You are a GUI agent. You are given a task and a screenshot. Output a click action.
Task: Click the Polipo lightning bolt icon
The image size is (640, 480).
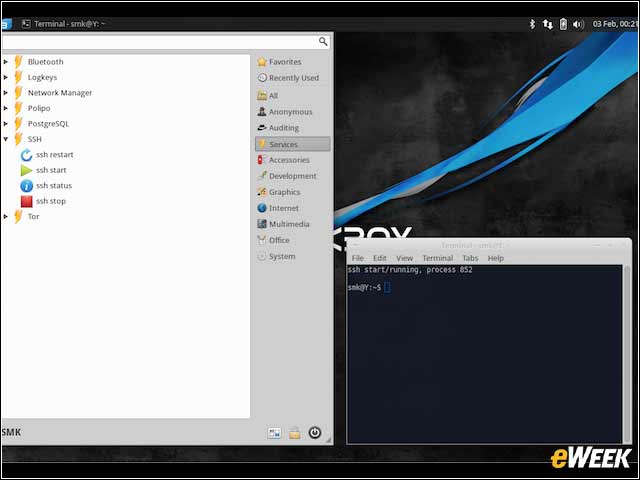(18, 108)
